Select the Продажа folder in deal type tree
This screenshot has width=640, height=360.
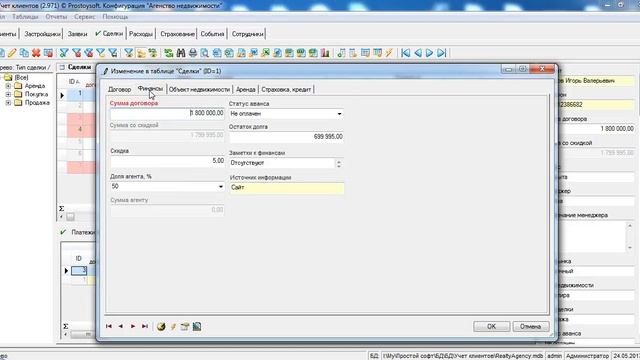coord(37,102)
